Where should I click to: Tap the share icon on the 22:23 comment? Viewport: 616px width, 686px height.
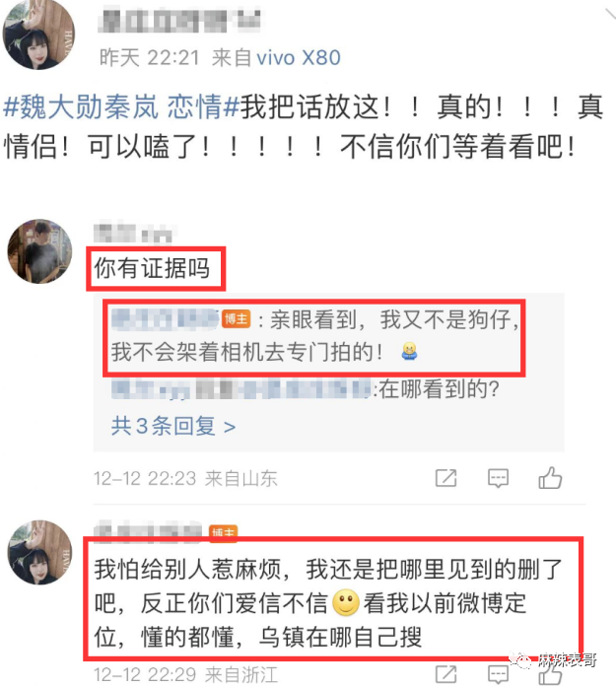(445, 478)
